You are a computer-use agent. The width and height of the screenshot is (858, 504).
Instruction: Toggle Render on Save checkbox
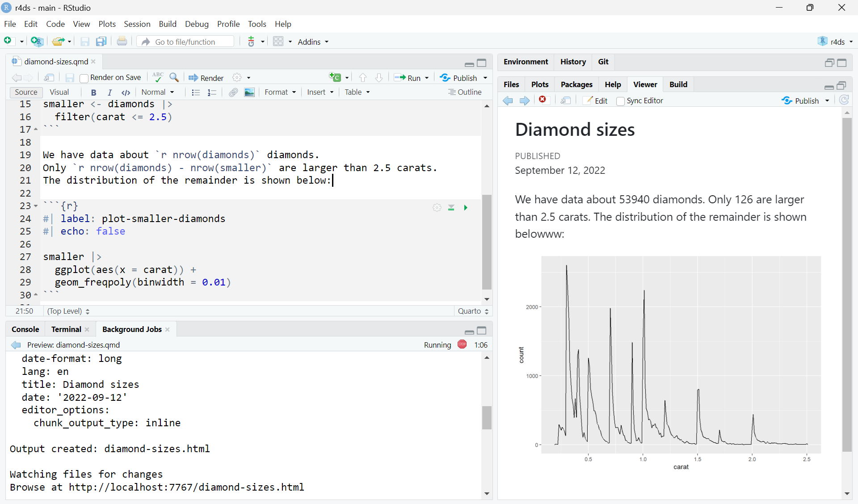tap(84, 78)
